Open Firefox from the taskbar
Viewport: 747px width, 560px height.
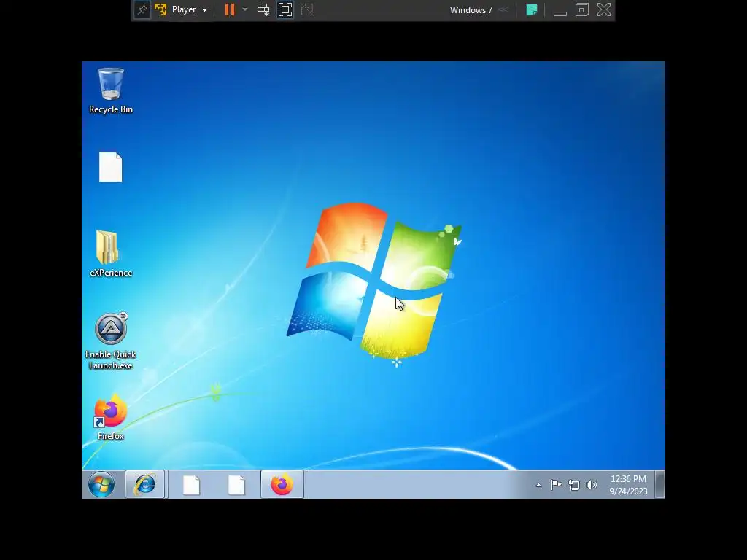282,485
